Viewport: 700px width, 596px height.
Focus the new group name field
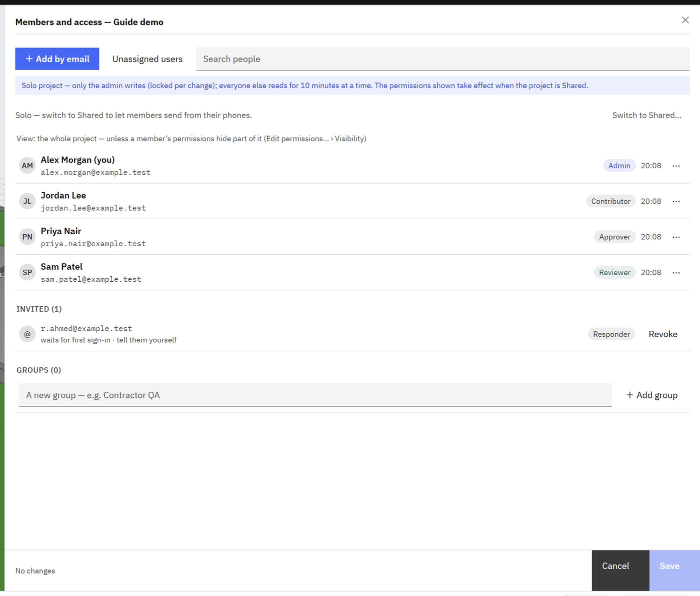[315, 395]
